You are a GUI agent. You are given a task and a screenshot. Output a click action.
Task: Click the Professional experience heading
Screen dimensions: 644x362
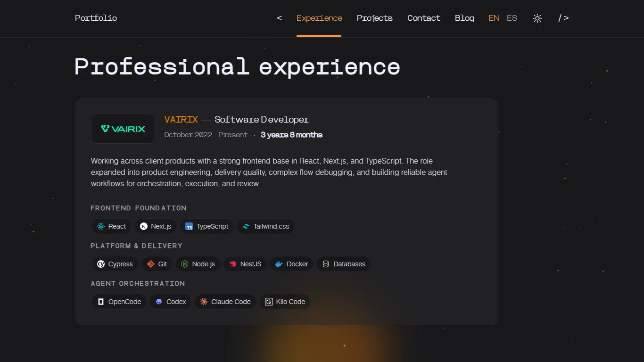238,67
